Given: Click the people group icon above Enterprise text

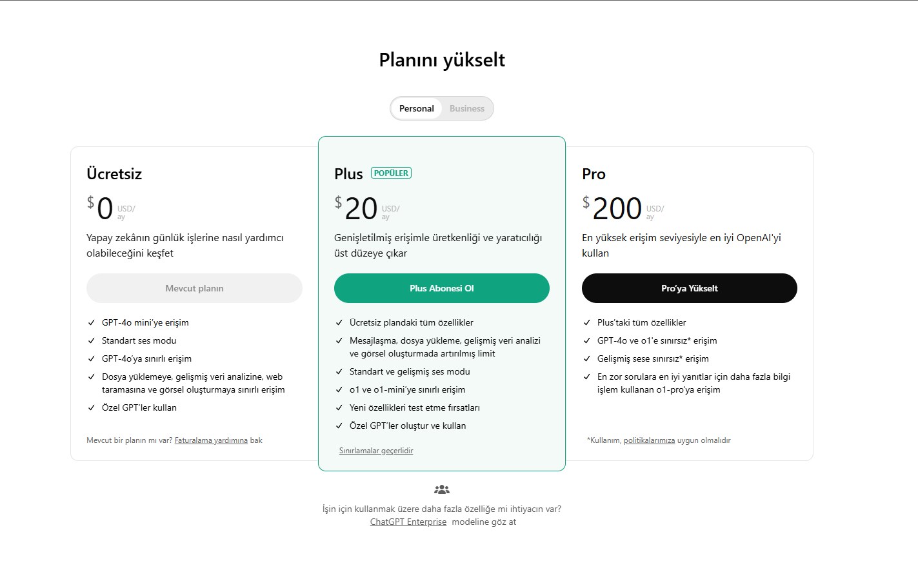Looking at the screenshot, I should (x=442, y=490).
